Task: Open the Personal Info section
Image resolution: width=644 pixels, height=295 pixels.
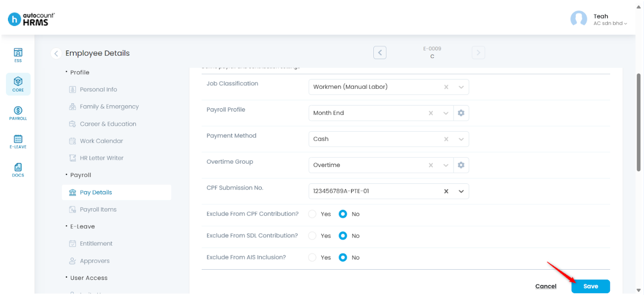Action: click(98, 90)
